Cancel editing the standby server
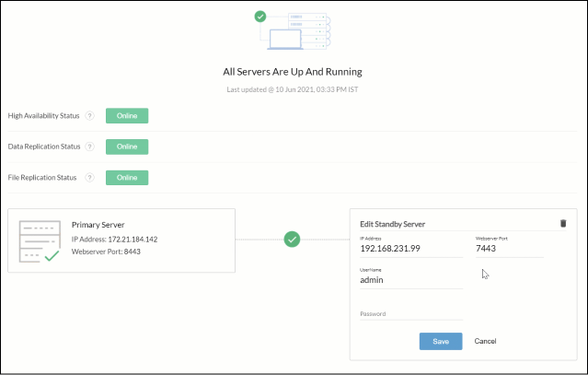This screenshot has height=375, width=588. (x=485, y=341)
